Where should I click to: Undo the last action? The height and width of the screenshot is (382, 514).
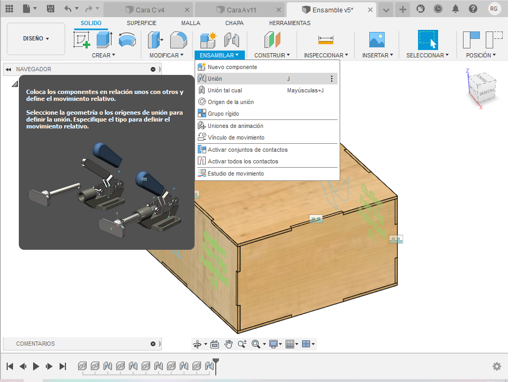[68, 9]
